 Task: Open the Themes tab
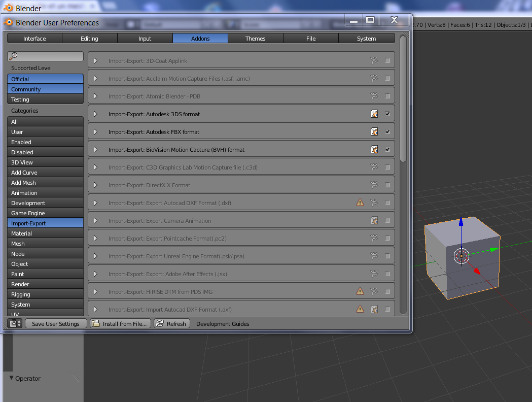click(x=256, y=39)
